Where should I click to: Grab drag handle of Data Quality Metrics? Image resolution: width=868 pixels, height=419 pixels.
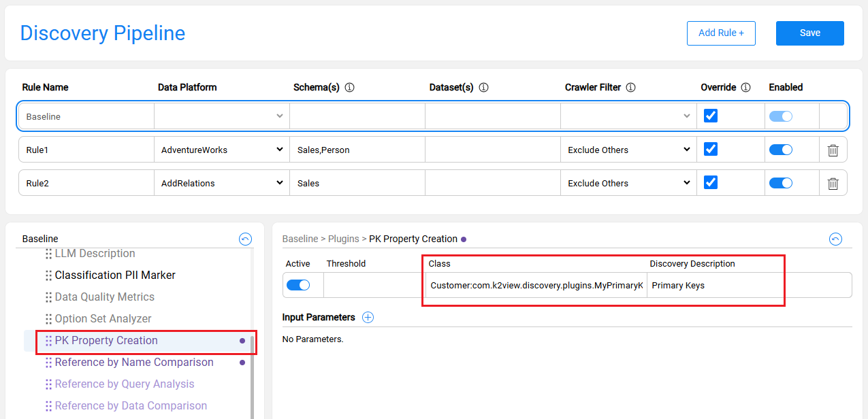click(x=48, y=297)
